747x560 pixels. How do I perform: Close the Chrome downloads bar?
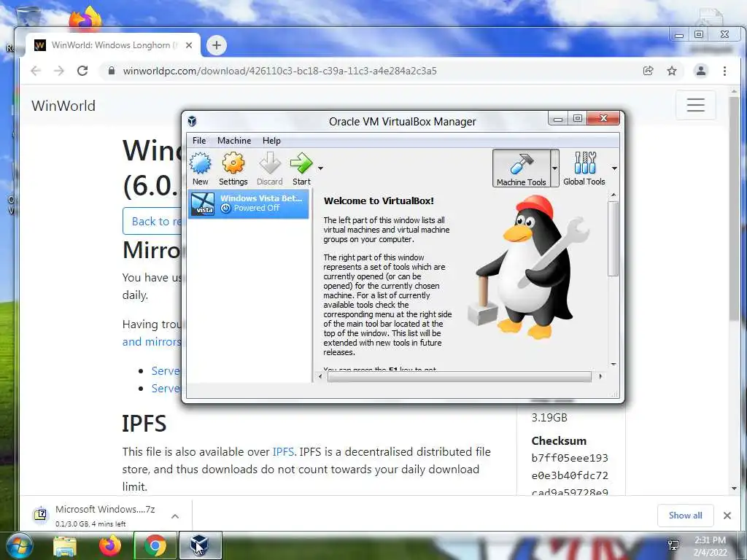[727, 516]
